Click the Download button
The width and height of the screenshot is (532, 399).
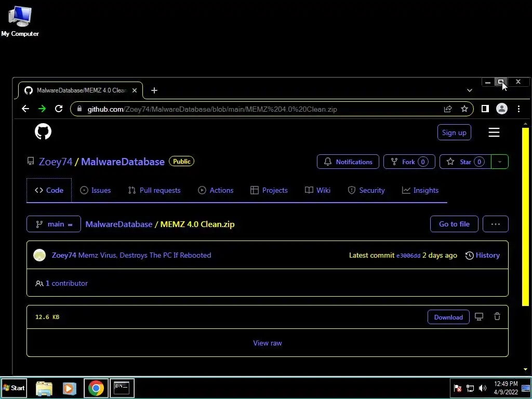coord(448,317)
